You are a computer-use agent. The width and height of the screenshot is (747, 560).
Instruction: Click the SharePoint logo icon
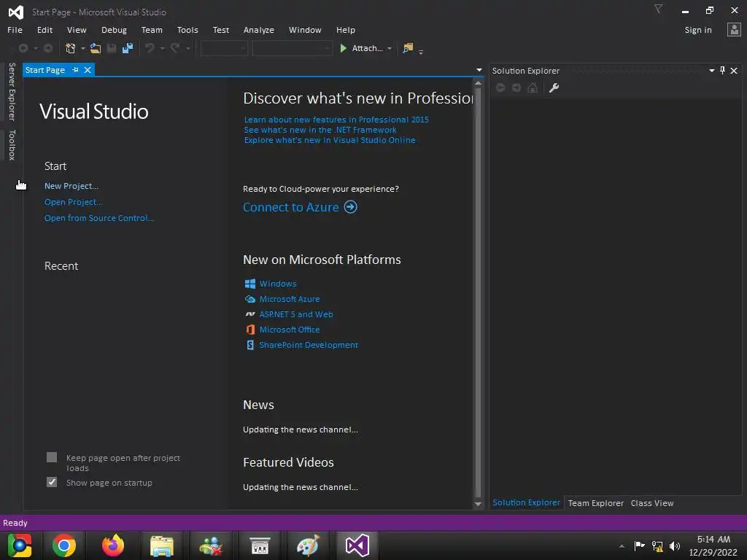point(250,345)
